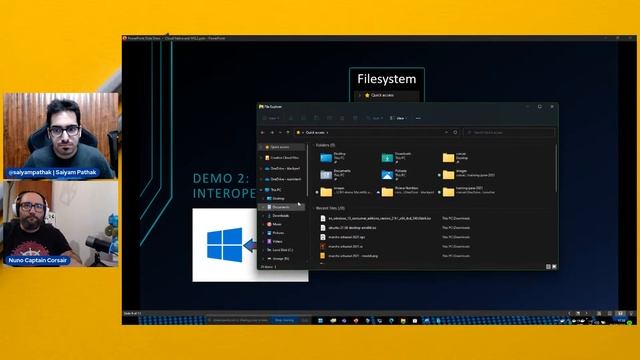Click the Windows Start button on taskbar
Viewport: 640px width, 360px height.
(320, 321)
